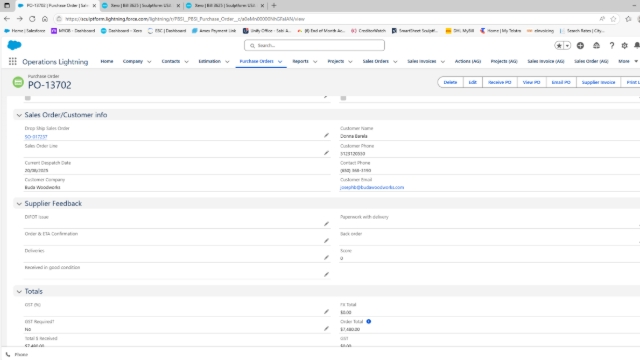
Task: Open the Favorites star icon
Action: [559, 45]
